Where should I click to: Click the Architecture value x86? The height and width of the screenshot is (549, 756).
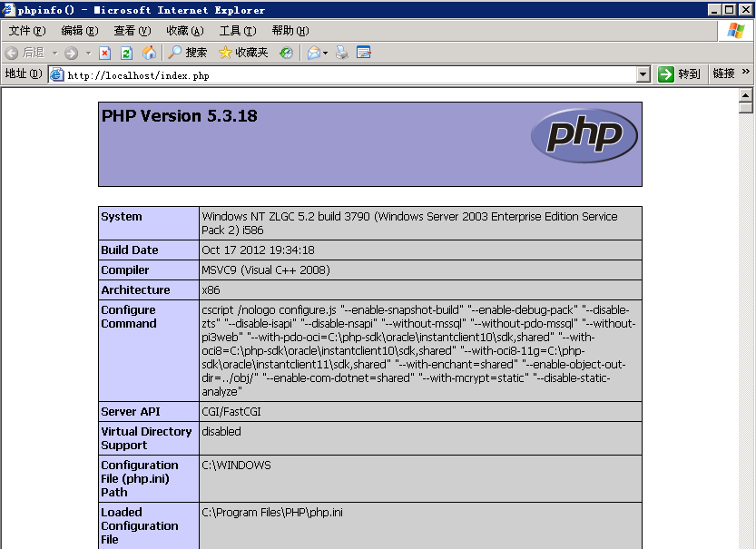211,290
